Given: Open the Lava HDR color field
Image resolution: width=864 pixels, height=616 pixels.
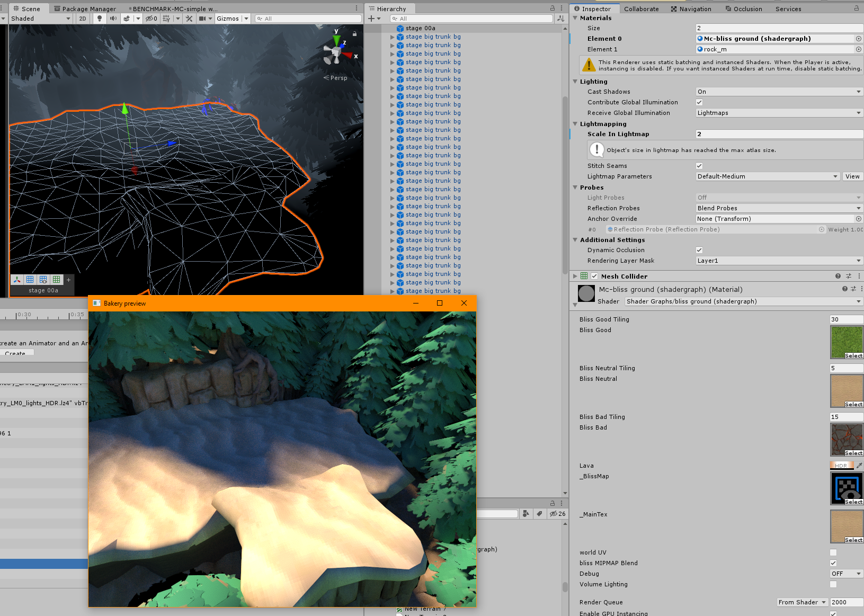Looking at the screenshot, I should (841, 465).
